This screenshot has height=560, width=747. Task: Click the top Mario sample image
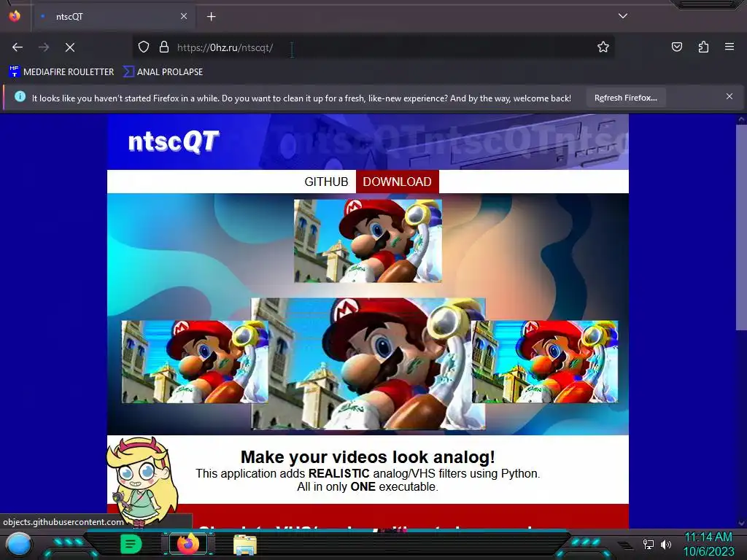coord(368,241)
